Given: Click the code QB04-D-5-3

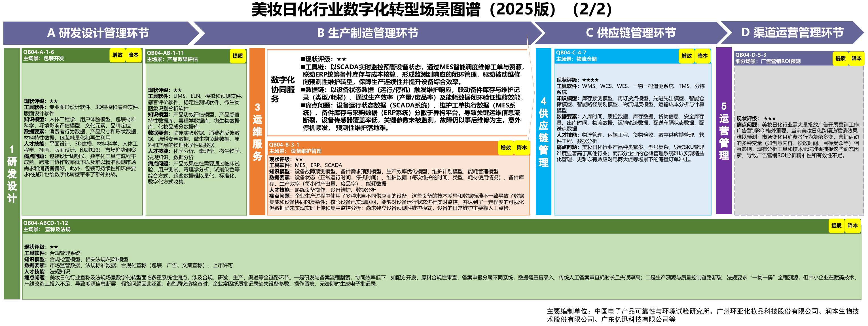Looking at the screenshot, I should click(751, 55).
